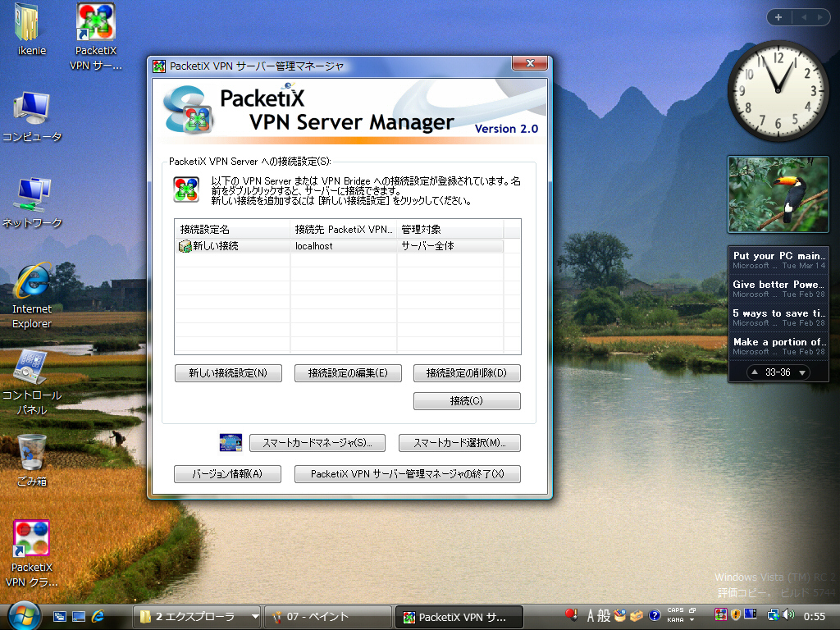Viewport: 840px width, 630px height.
Task: Open the PacketiX VPN Server desktop shortcut
Action: pos(96,25)
